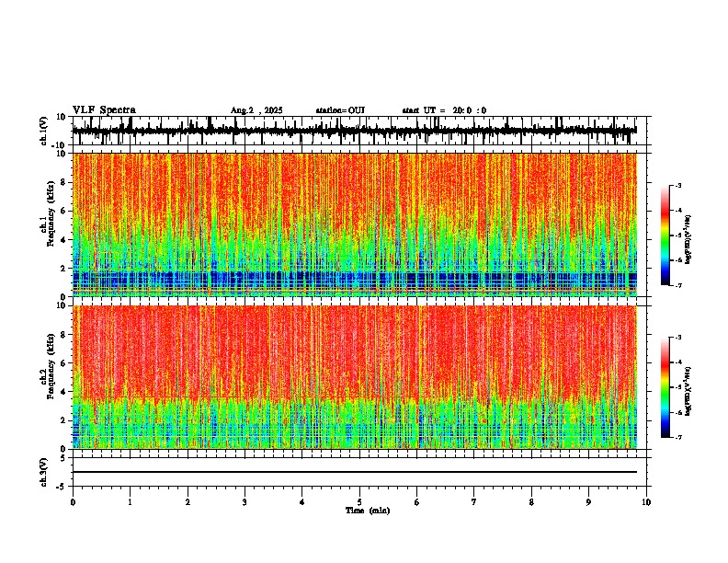Screen dimensions: 728x563
Task: Click the ch.2 color bar log(PSD) label
Action: (688, 391)
